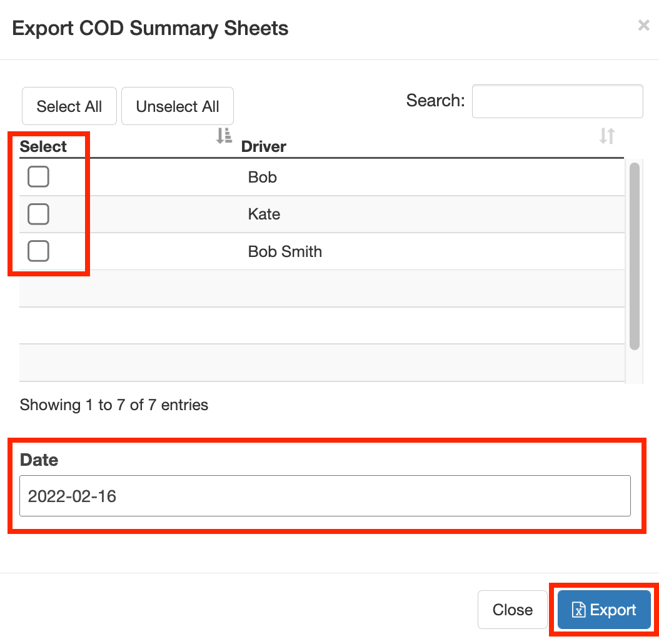Viewport: 659px width, 644px height.
Task: Click the Date field showing 2022-02-16
Action: 324,495
